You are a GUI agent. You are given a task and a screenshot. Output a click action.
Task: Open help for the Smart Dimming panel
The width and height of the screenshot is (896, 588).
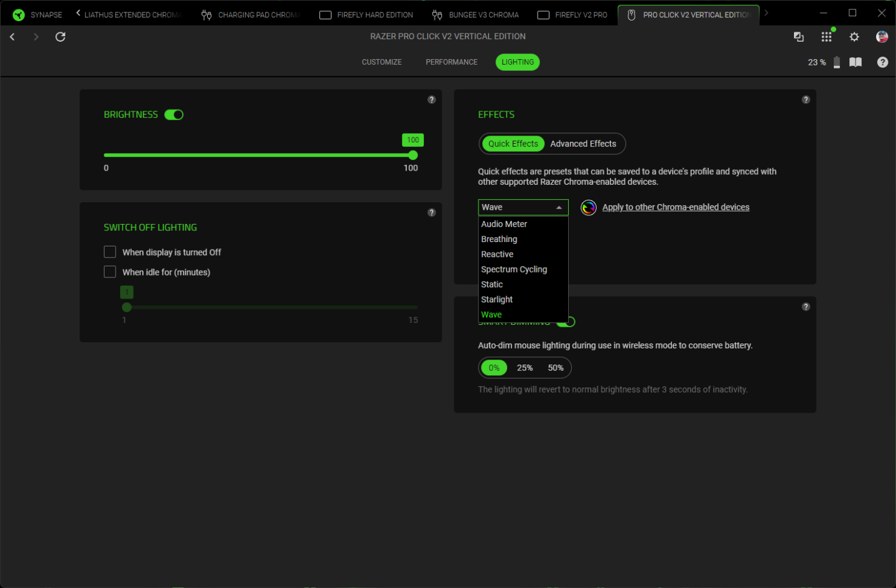pos(806,307)
